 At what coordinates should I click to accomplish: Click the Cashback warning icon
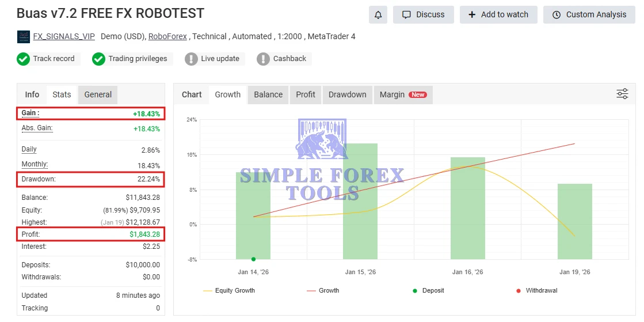click(263, 59)
